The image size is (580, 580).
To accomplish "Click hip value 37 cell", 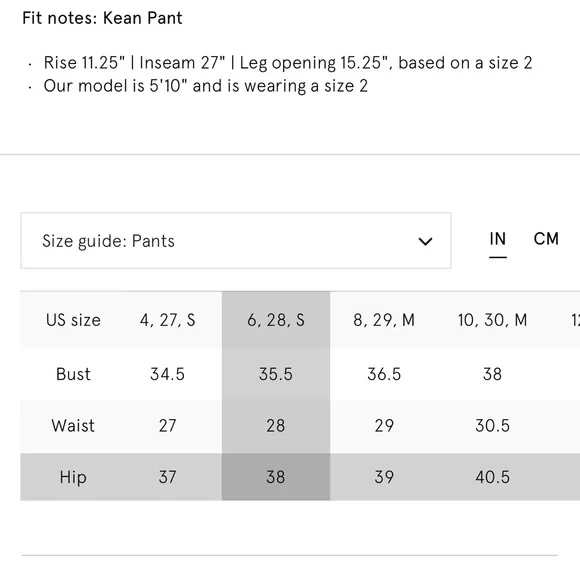I will pyautogui.click(x=168, y=477).
